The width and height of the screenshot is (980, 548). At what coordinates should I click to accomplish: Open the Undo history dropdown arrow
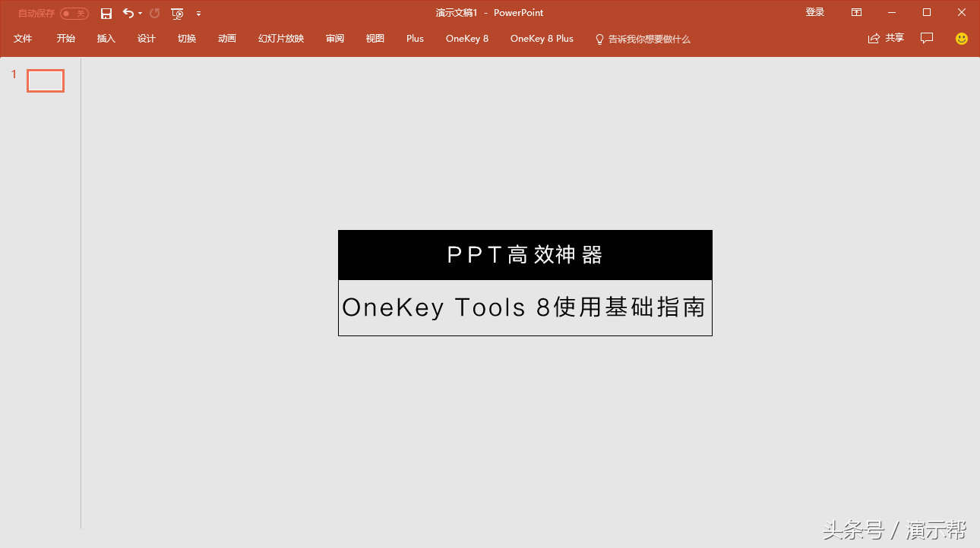(x=141, y=14)
